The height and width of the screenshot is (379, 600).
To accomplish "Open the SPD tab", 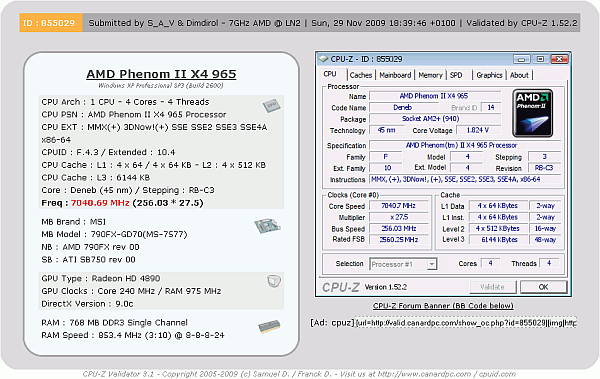I will (456, 75).
